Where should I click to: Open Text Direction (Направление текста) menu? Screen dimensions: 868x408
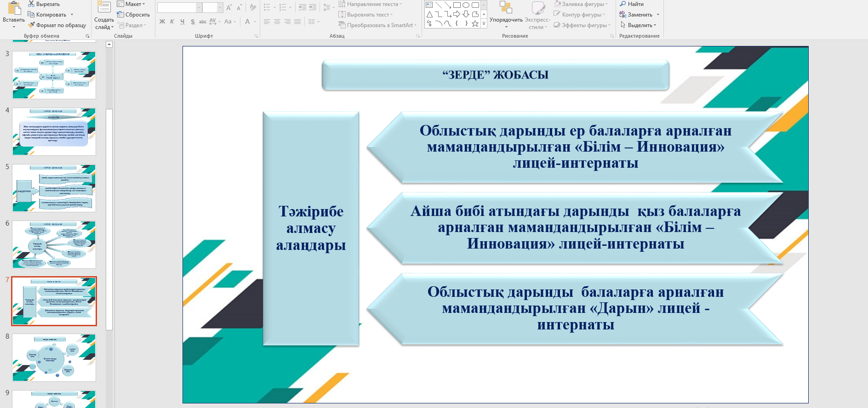click(370, 4)
